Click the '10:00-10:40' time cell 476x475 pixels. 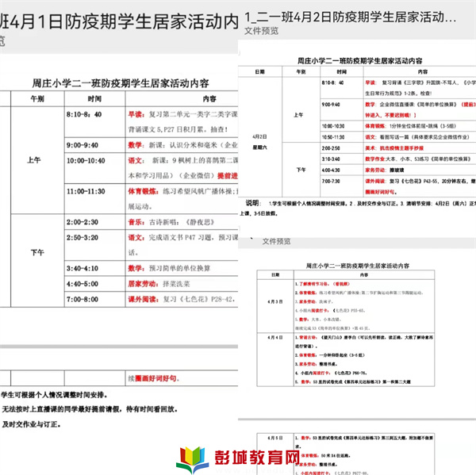point(86,160)
